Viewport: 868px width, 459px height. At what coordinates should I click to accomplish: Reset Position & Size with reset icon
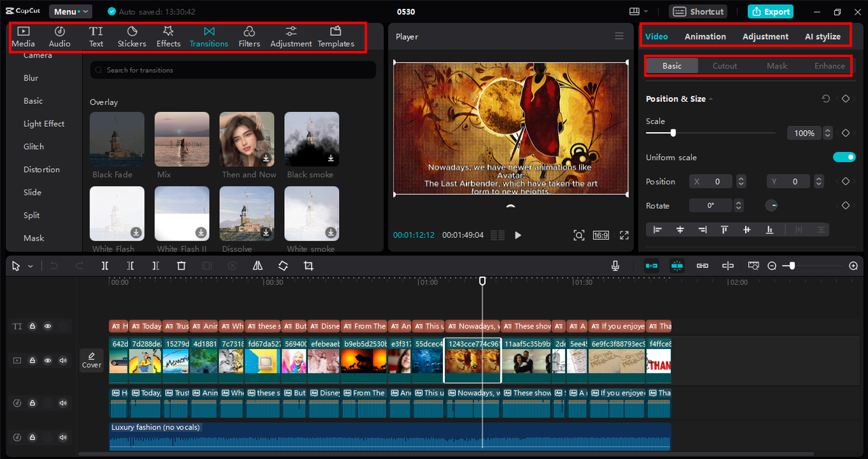tap(825, 99)
